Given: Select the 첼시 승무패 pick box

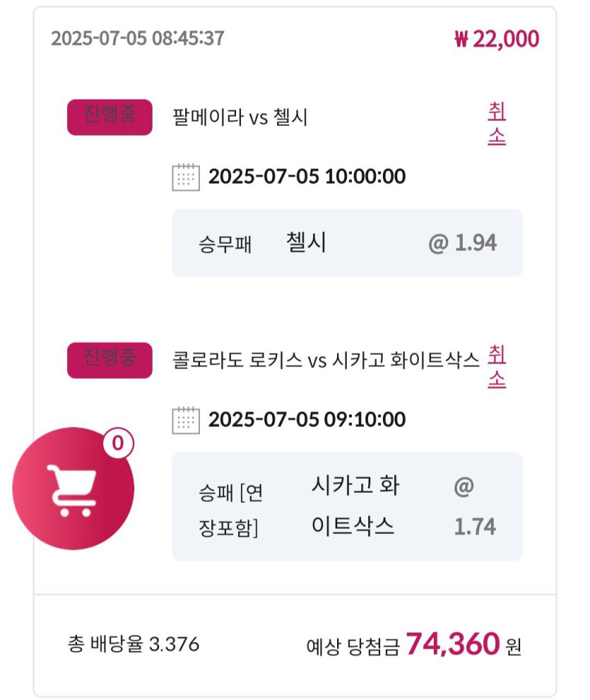Looking at the screenshot, I should [348, 243].
